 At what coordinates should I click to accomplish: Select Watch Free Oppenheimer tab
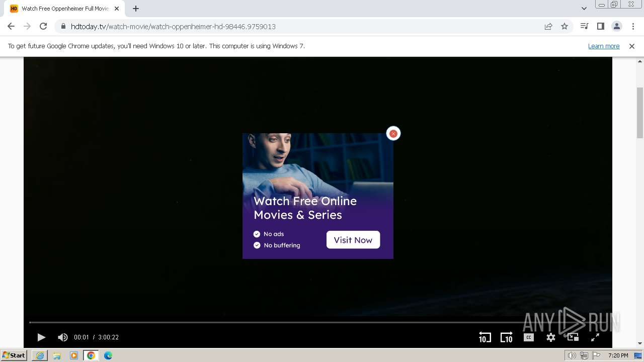coord(65,9)
